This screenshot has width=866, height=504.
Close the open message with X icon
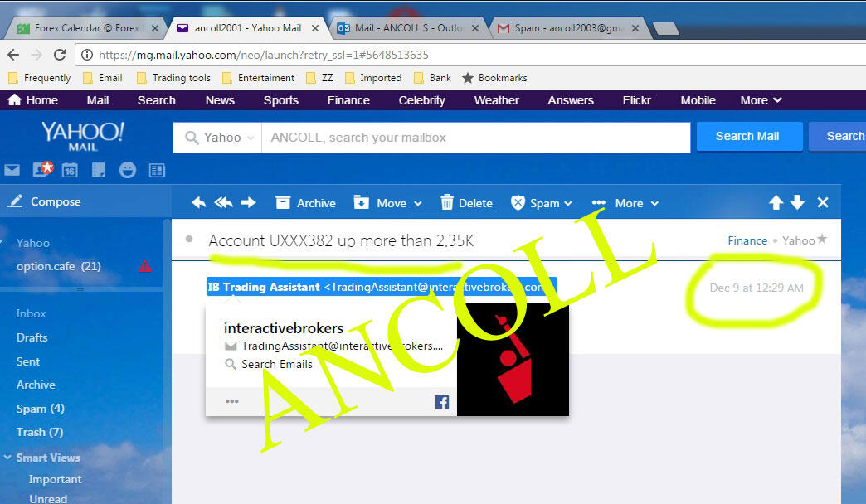823,202
